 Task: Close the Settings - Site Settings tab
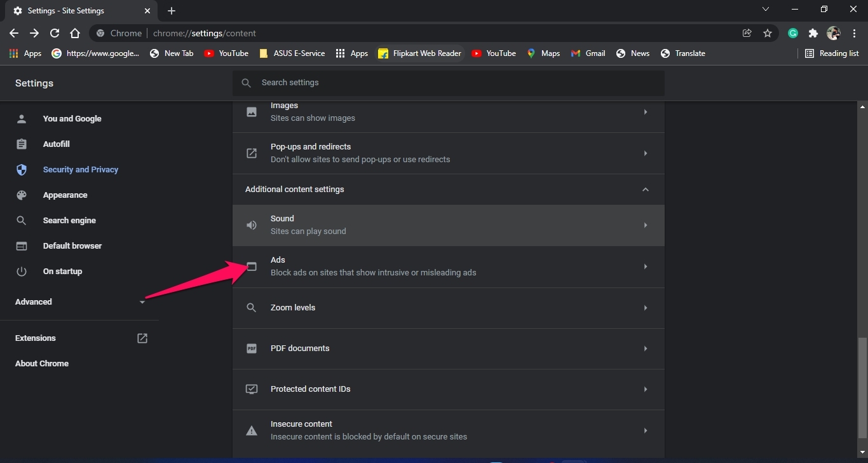(147, 11)
